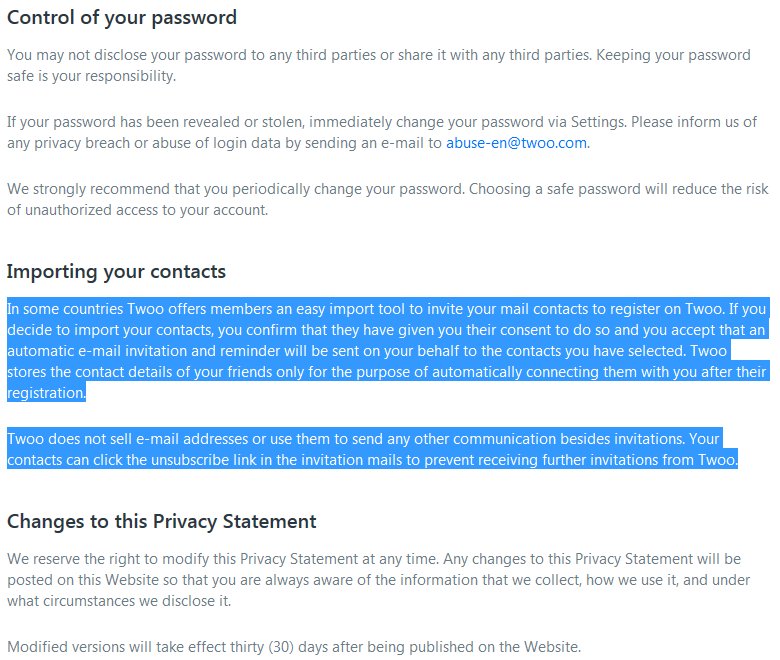Click the word "Settings" in password paragraph
The height and width of the screenshot is (660, 780).
[598, 122]
